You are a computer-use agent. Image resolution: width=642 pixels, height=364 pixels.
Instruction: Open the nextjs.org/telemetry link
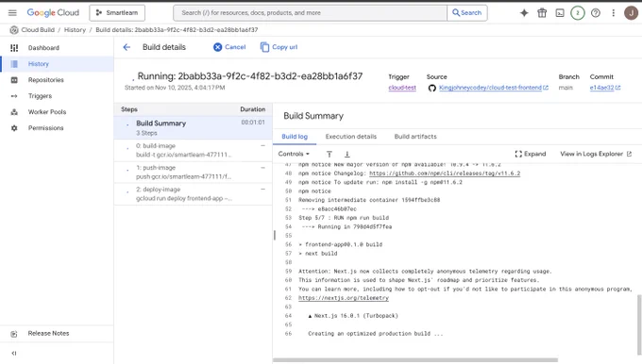[x=344, y=298]
